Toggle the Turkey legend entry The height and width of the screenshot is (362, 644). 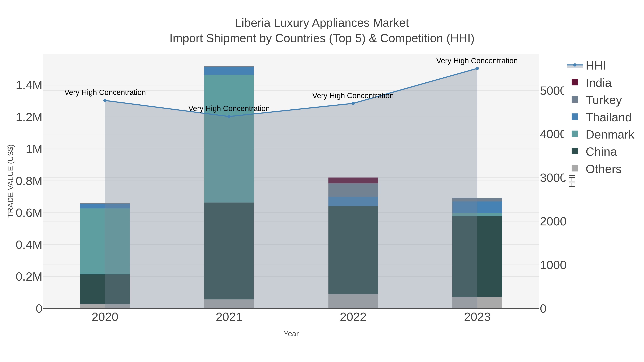pos(597,100)
